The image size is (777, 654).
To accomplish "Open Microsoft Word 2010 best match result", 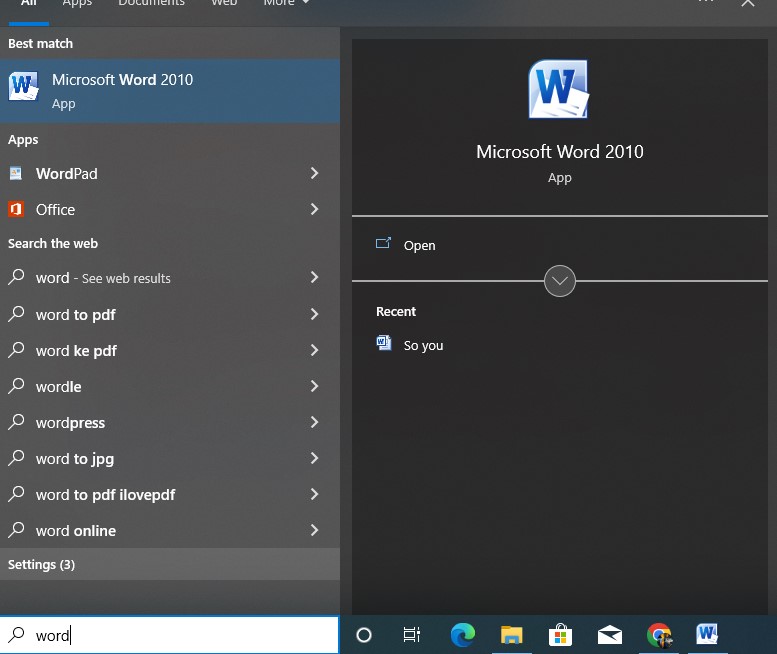I will [169, 91].
